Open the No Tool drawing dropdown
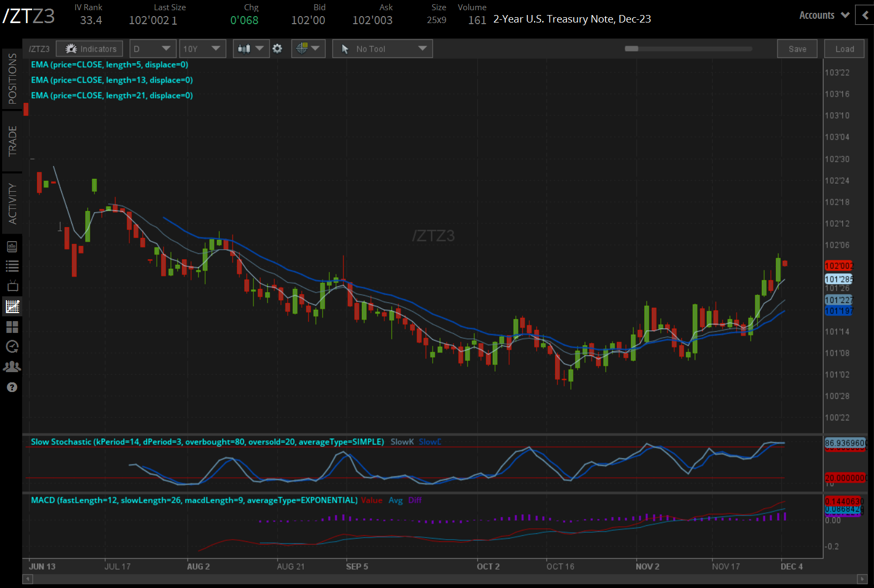Screen dimensions: 874x588 coord(382,49)
